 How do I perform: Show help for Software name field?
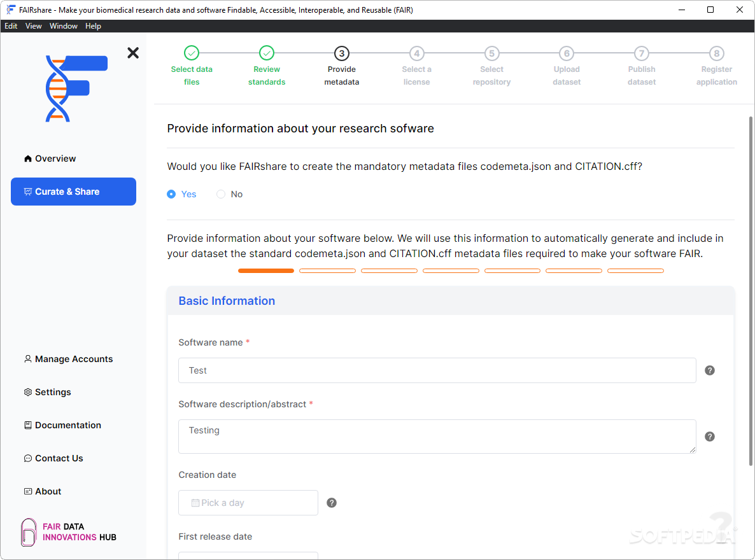tap(710, 370)
